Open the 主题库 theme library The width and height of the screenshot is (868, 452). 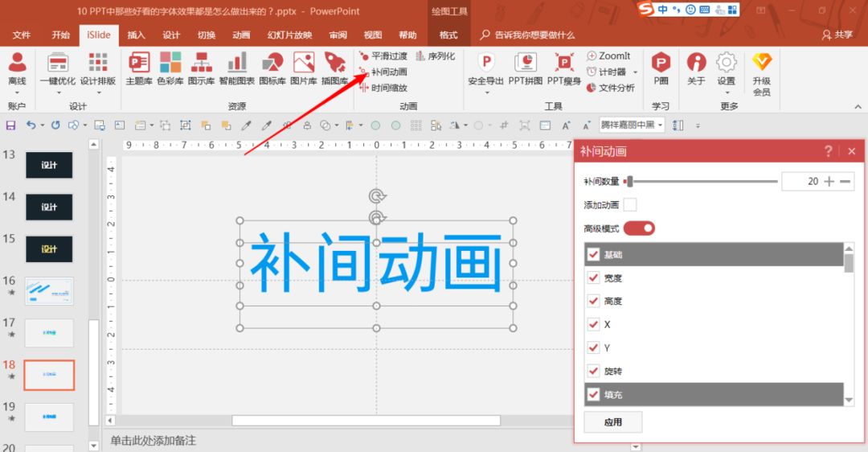pos(138,68)
